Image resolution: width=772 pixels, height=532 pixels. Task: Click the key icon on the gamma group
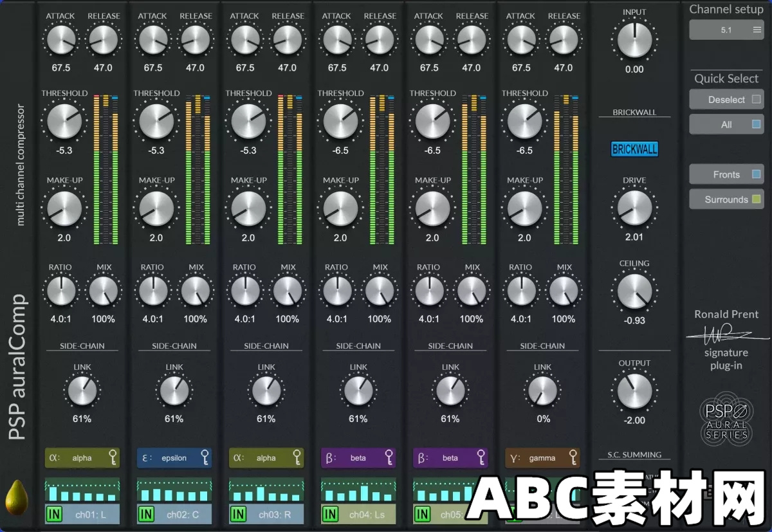point(574,458)
